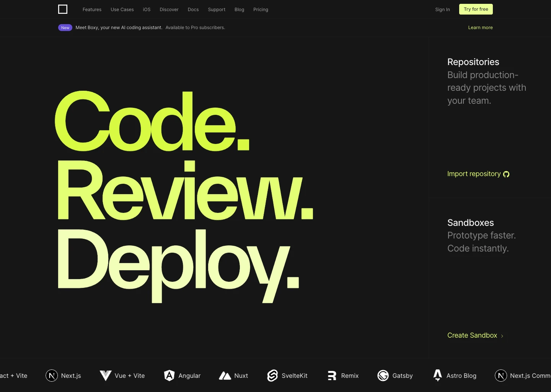
Task: Select the Next.js template icon
Action: point(52,376)
